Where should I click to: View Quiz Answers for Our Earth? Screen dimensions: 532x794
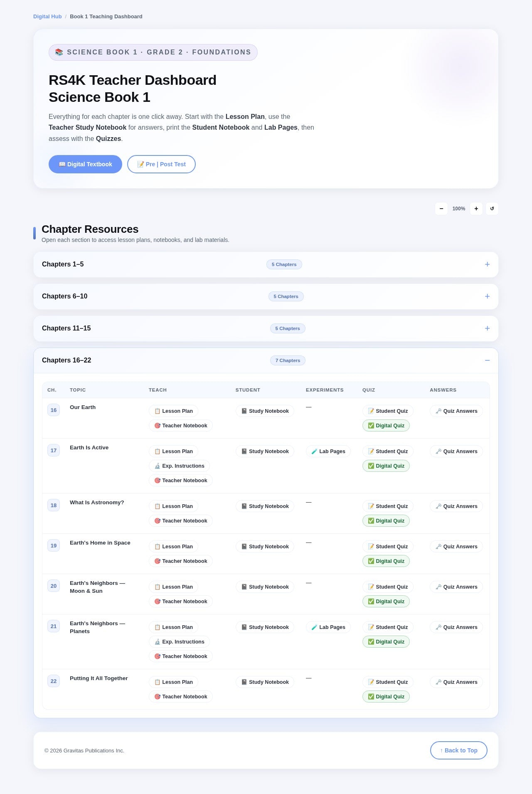[456, 411]
